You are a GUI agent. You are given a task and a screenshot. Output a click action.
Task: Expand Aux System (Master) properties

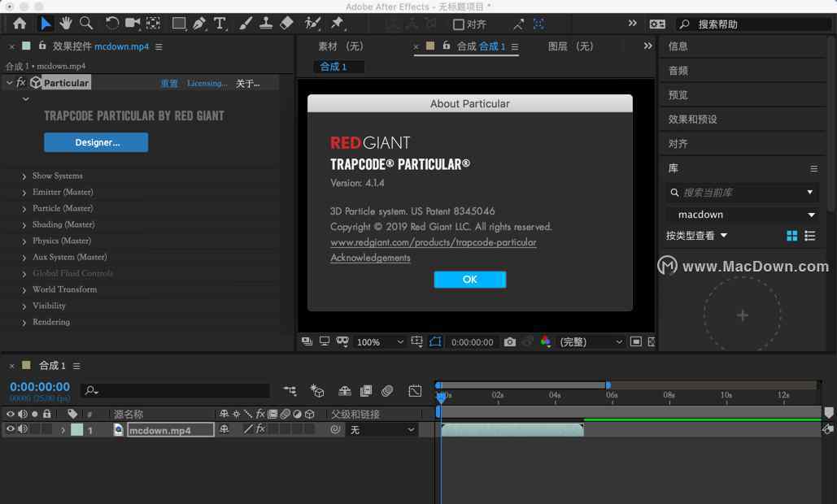pos(24,258)
